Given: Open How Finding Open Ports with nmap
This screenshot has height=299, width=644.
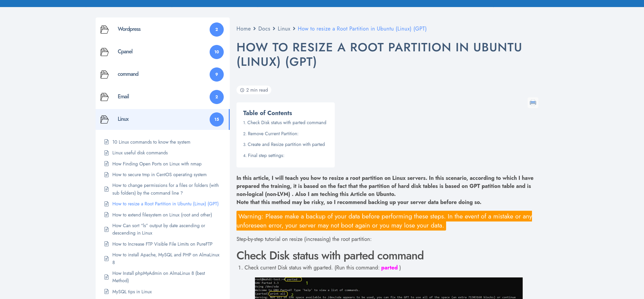Looking at the screenshot, I should [x=157, y=164].
